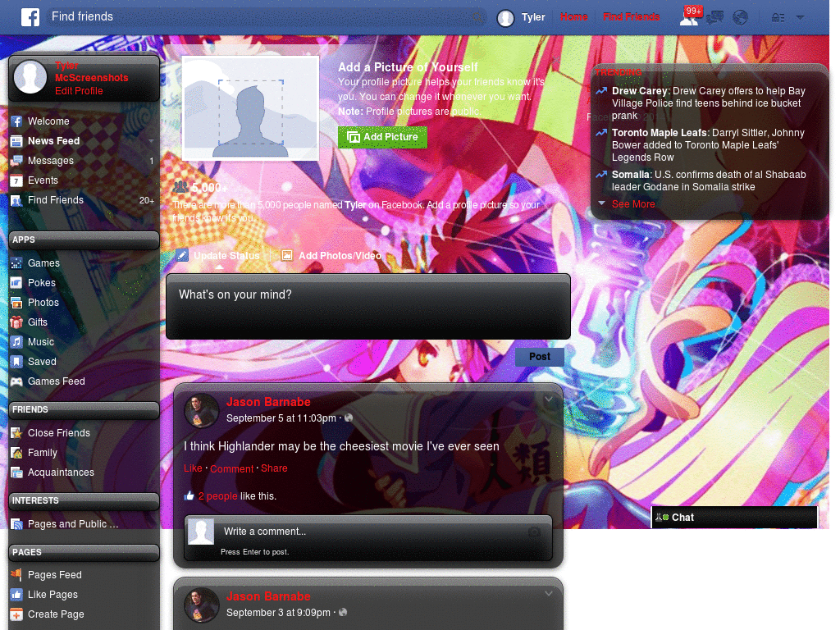840x630 pixels.
Task: Click the green Add Picture button
Action: 382,137
